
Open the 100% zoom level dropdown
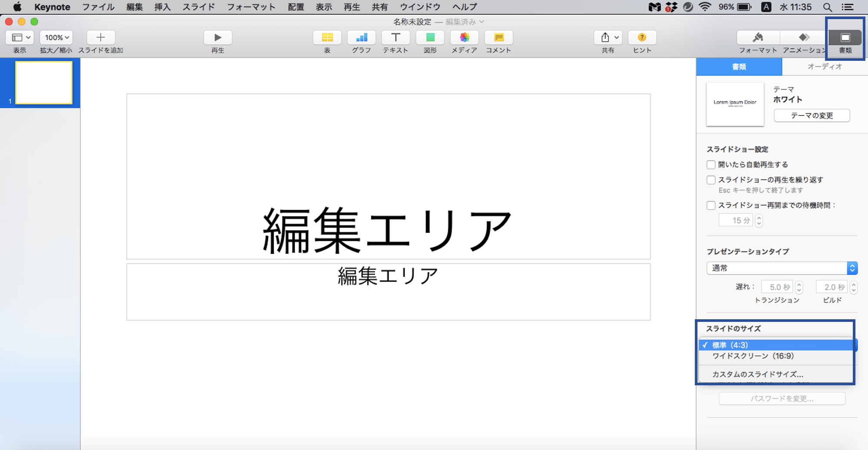tap(56, 37)
